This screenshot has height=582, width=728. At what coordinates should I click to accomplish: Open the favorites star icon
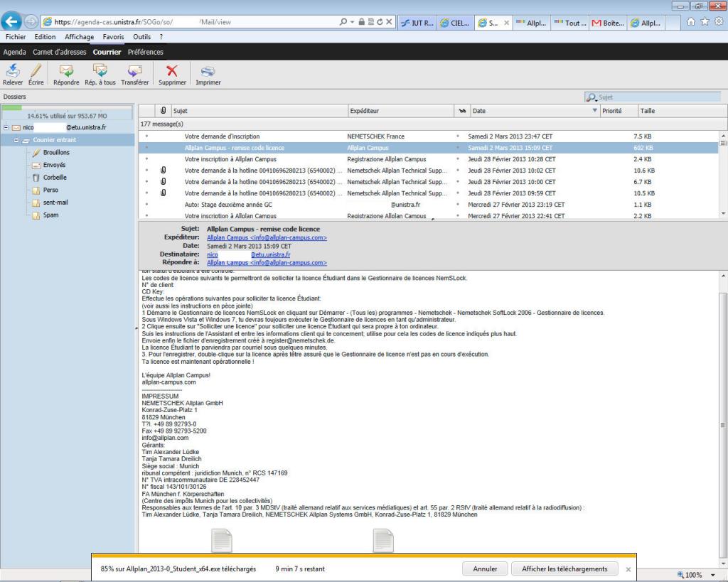coord(705,21)
